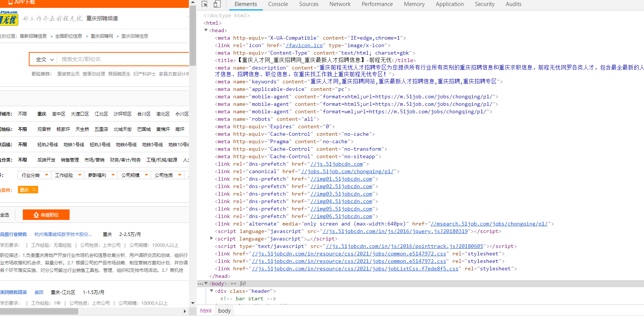Click the page scrollbar up arrow
The height and width of the screenshot is (316, 644).
click(x=193, y=3)
